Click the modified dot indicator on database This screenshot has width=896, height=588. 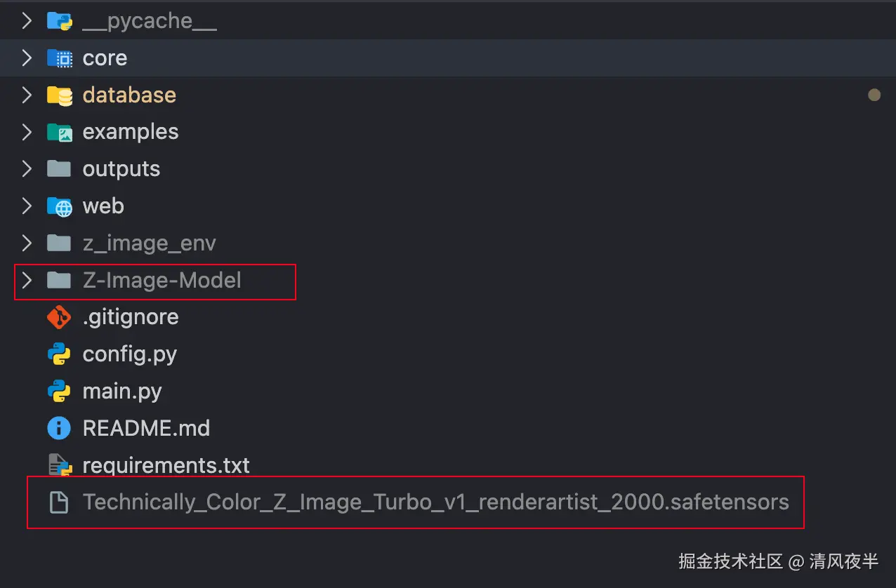tap(874, 95)
